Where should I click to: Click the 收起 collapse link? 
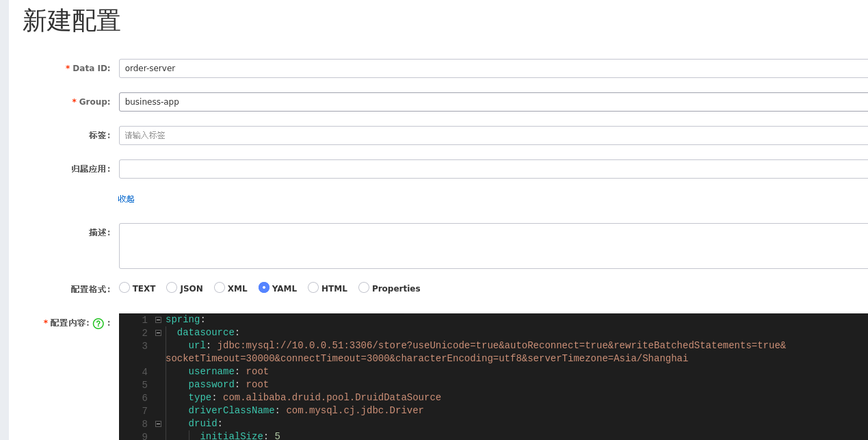pos(126,199)
